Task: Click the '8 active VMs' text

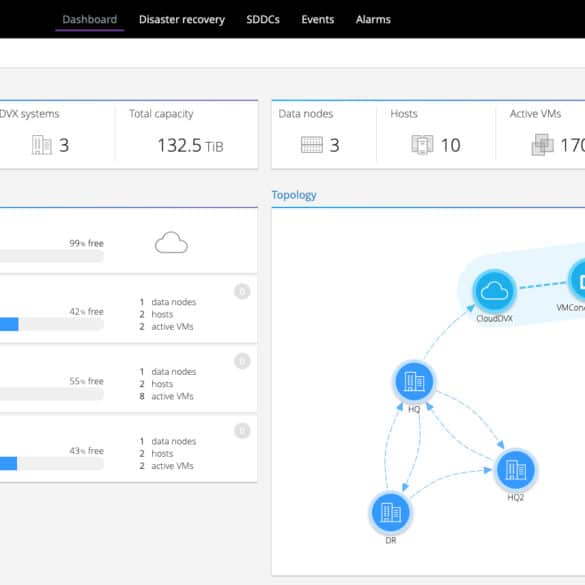Action: tap(166, 396)
